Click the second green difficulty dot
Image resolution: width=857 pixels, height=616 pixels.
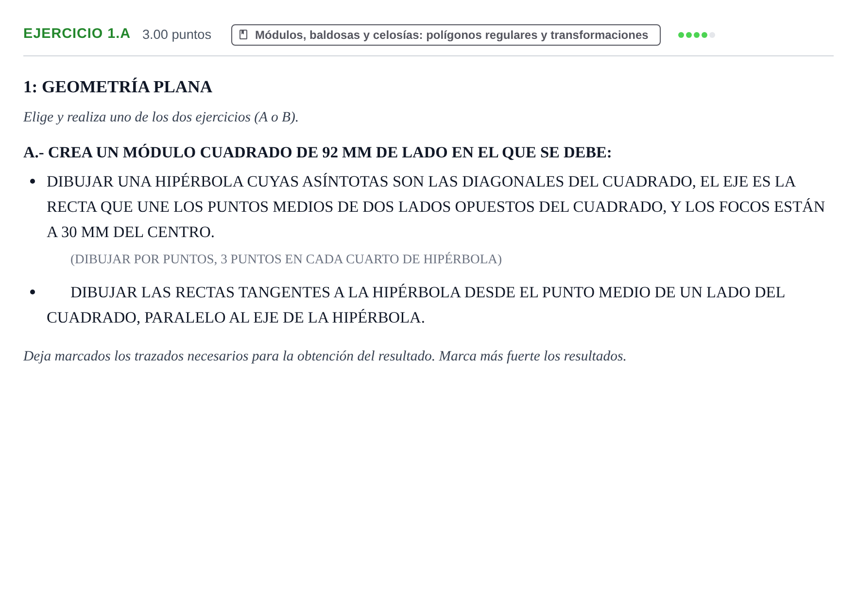pos(689,35)
